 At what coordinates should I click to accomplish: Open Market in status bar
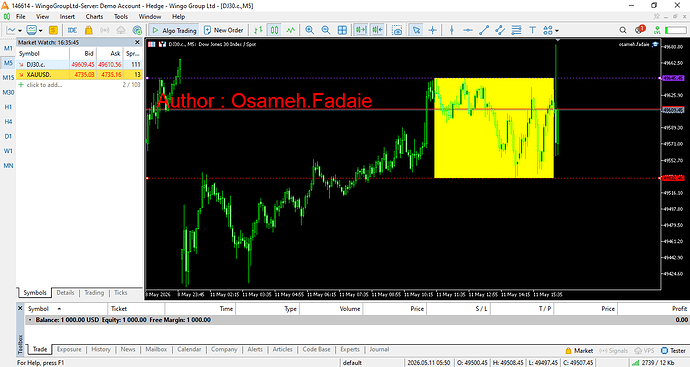click(x=579, y=350)
